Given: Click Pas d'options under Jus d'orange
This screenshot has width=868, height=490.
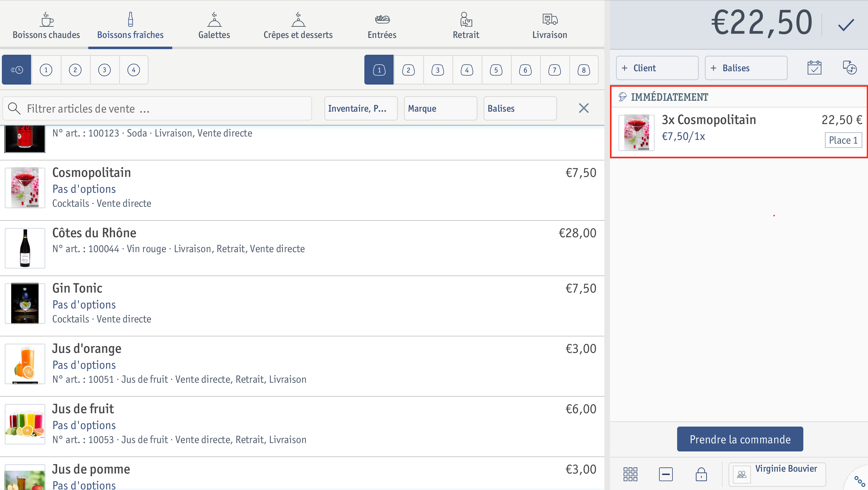Looking at the screenshot, I should click(x=84, y=365).
